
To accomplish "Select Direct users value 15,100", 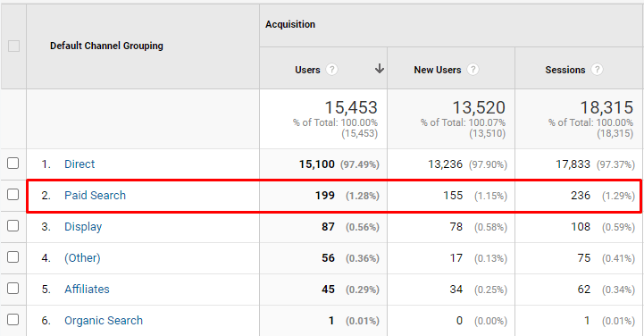I will 317,164.
